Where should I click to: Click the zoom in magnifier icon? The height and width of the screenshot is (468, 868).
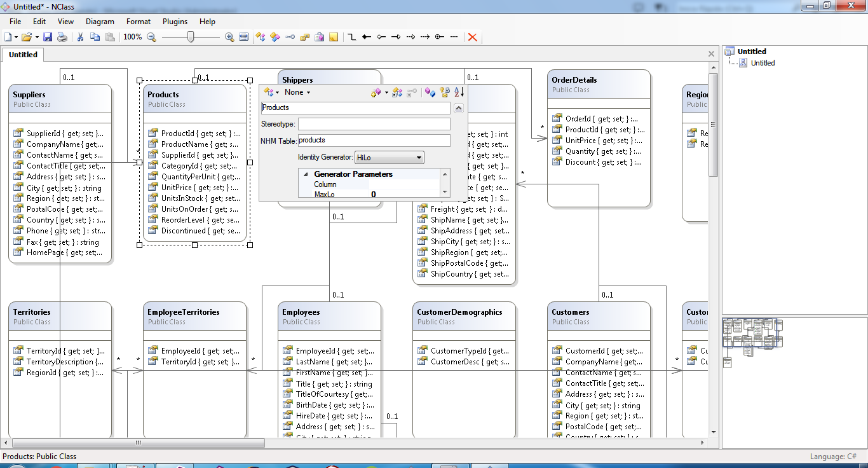click(229, 37)
